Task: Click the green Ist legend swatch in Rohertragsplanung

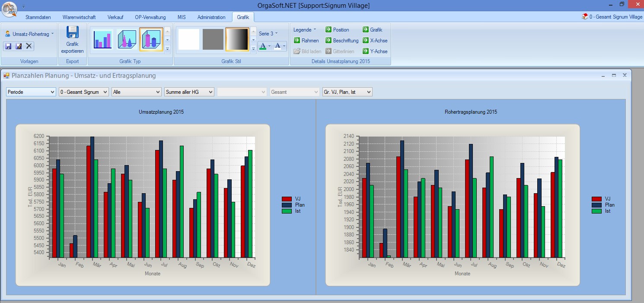Action: coord(597,211)
